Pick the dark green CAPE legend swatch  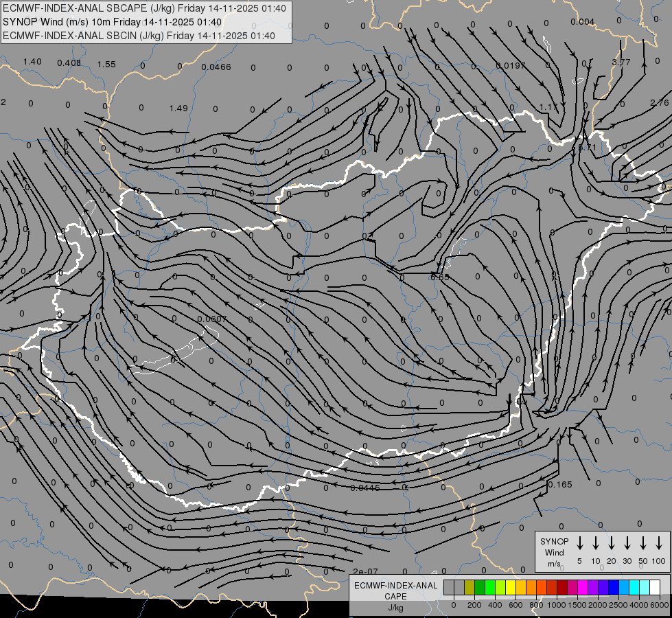[480, 587]
